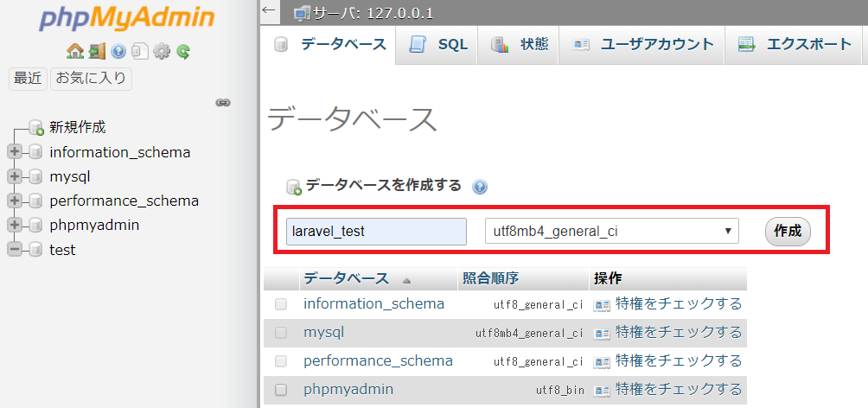Show the お気に入り tables list
868x408 pixels.
pyautogui.click(x=92, y=79)
